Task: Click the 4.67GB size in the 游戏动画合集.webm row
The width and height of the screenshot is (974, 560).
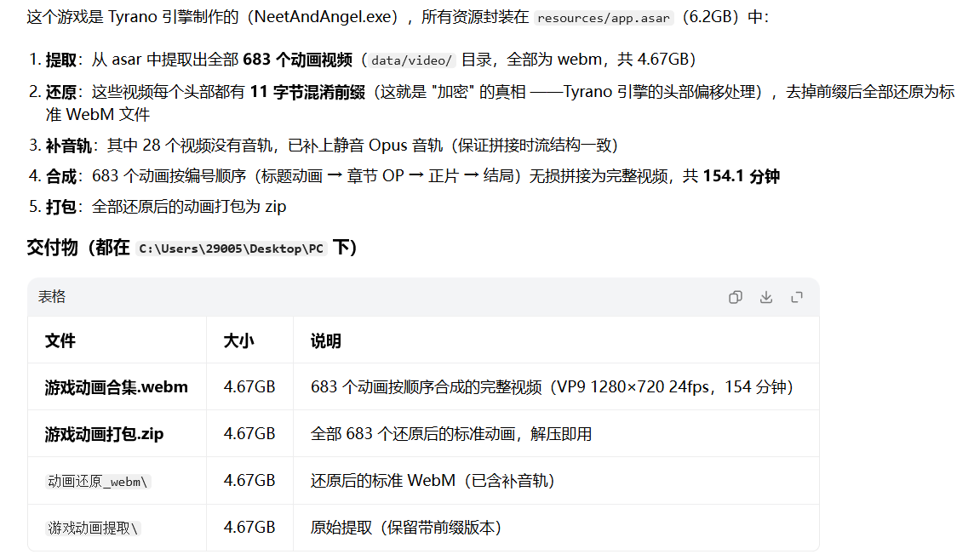Action: [249, 386]
